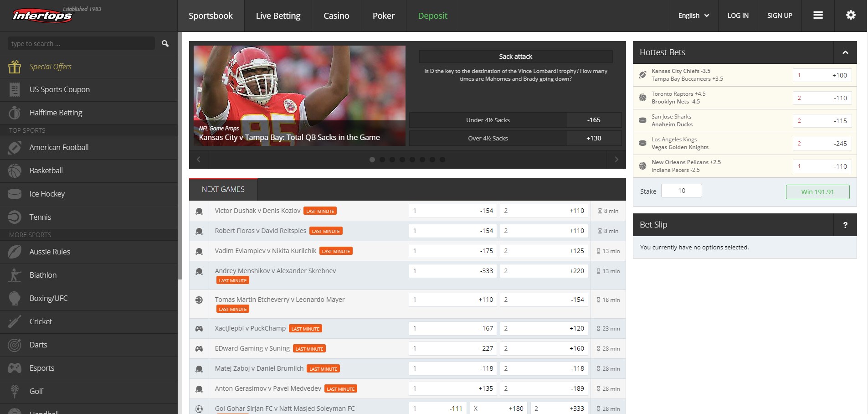Select the NEXT GAMES tab
This screenshot has width=868, height=414.
click(223, 189)
